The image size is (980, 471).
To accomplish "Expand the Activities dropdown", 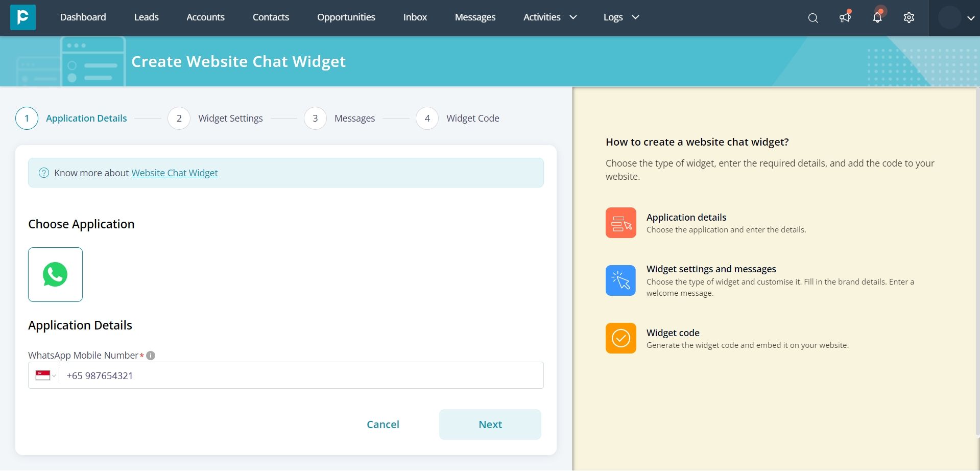I will (x=549, y=17).
